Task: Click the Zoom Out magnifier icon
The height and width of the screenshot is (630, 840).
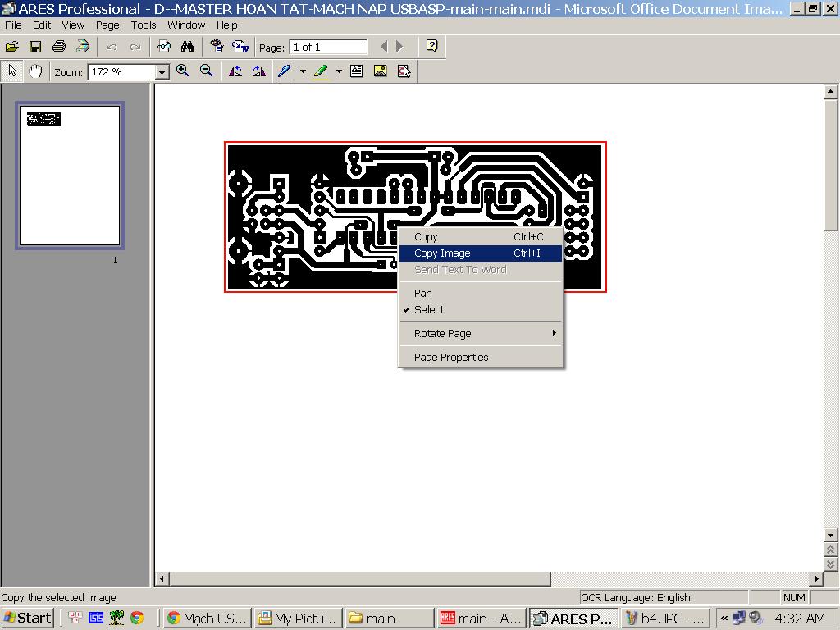Action: (206, 71)
